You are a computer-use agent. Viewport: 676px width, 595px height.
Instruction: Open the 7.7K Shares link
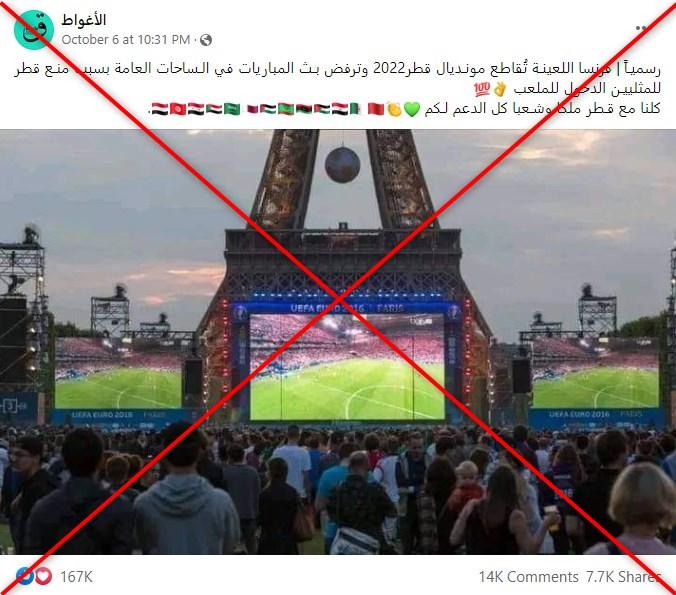click(x=623, y=576)
